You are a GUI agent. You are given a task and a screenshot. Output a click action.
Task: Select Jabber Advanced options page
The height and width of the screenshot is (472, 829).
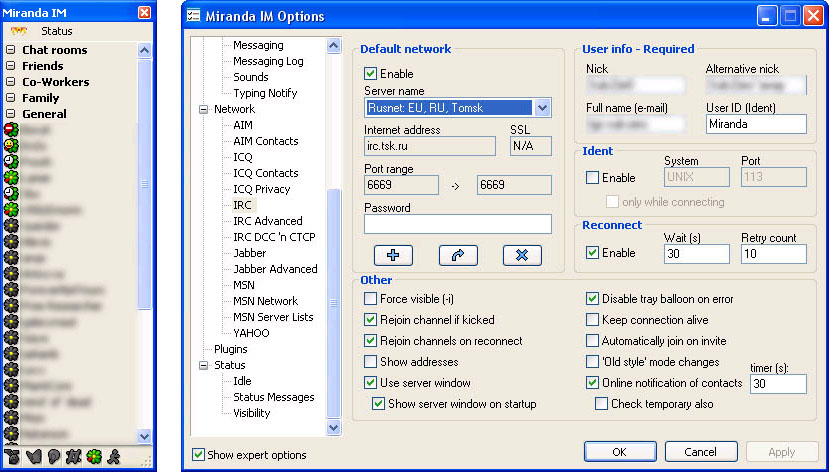(x=275, y=269)
